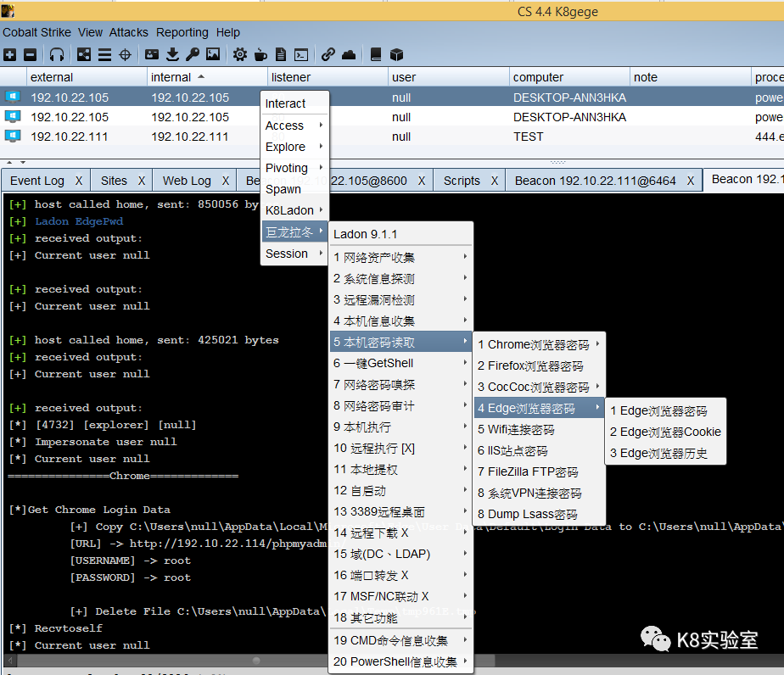This screenshot has height=675, width=784.
Task: Expand 13 3389远程桌面 submenu
Action: (400, 511)
